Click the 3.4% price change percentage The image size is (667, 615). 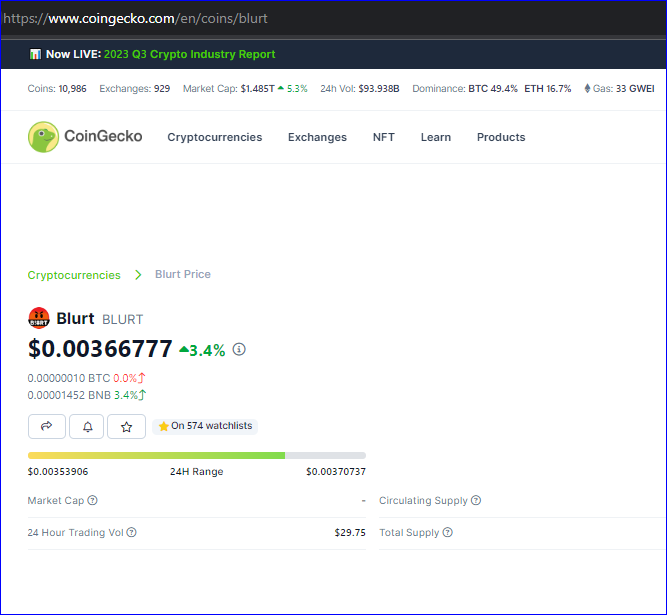(207, 350)
